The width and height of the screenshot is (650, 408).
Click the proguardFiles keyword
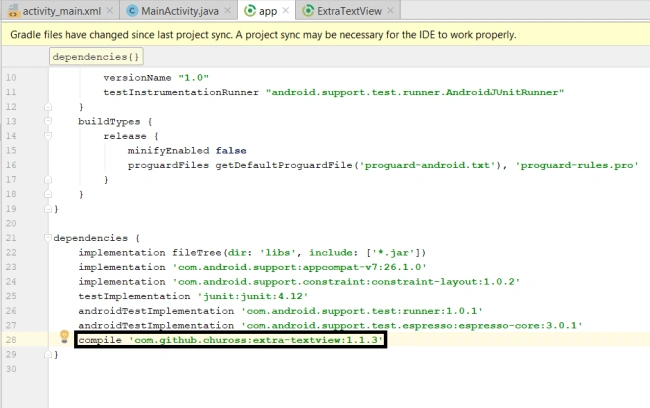click(x=168, y=165)
